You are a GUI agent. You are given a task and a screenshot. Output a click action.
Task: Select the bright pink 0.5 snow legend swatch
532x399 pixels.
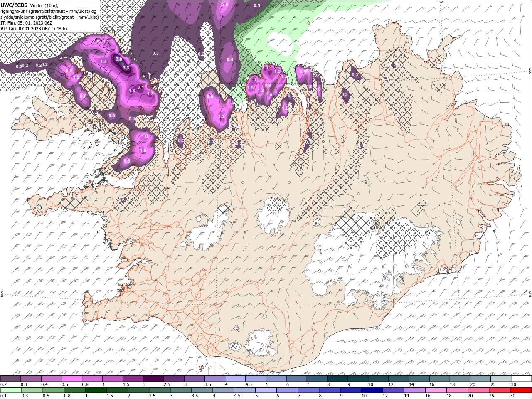pyautogui.click(x=72, y=379)
